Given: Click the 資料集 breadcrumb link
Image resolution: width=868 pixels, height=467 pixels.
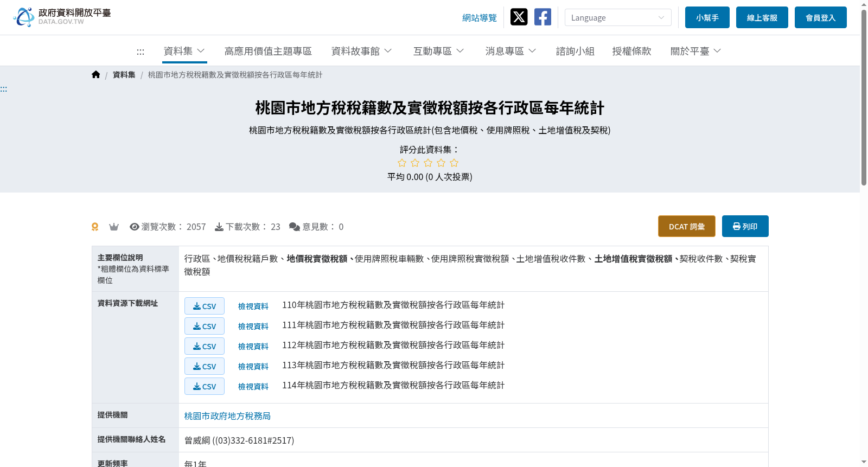Looking at the screenshot, I should (x=124, y=75).
